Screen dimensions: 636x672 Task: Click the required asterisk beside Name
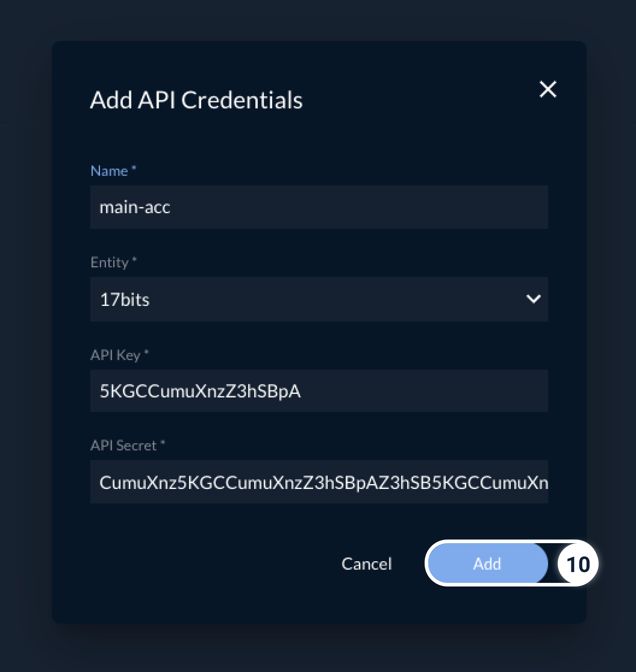(134, 168)
